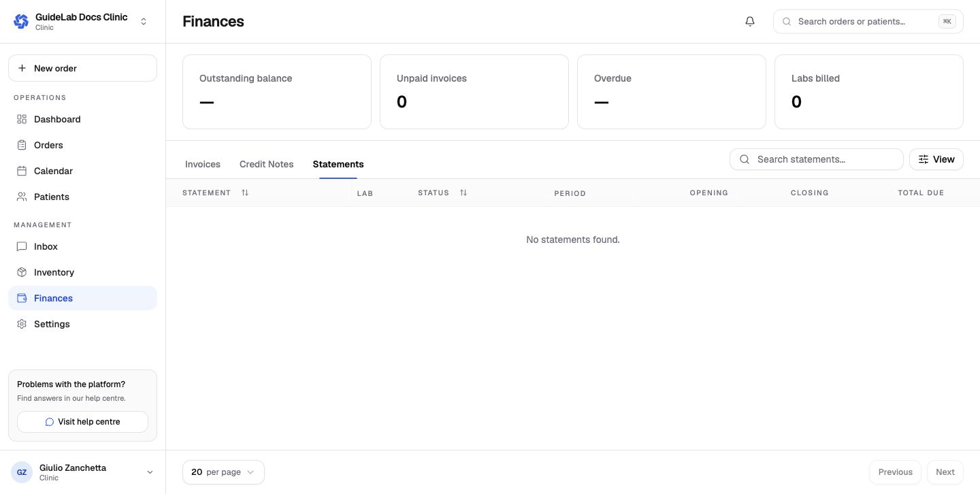Open the Patients page
The width and height of the screenshot is (980, 494).
[83, 197]
